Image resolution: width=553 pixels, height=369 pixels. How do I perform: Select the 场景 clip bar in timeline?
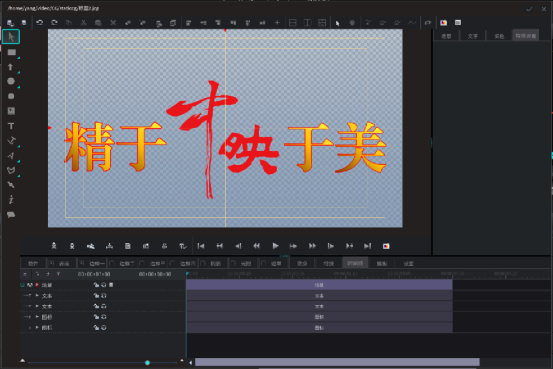(x=319, y=285)
